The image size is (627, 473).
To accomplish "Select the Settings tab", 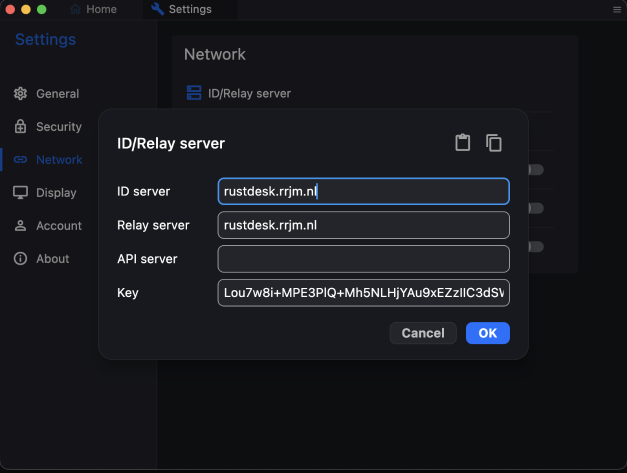I will tap(190, 9).
